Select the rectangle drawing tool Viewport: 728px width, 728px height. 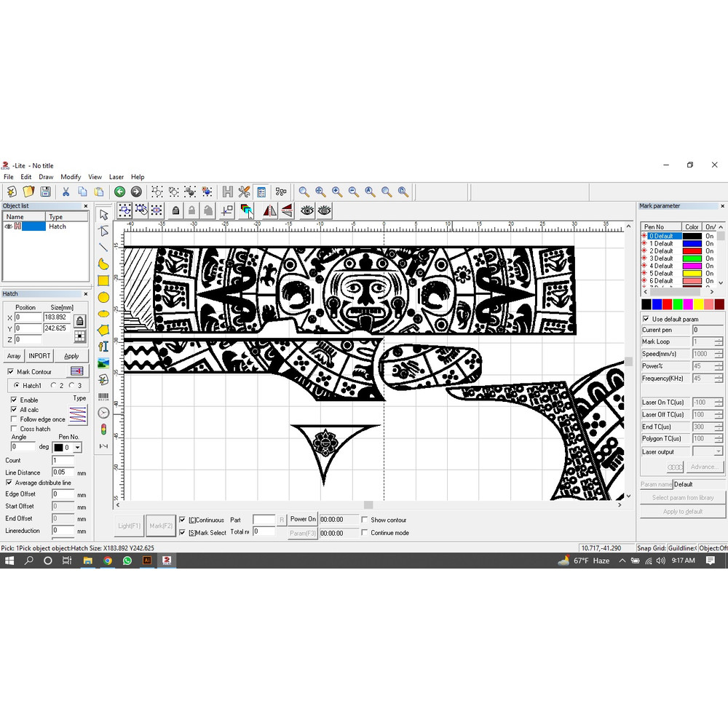click(x=103, y=280)
